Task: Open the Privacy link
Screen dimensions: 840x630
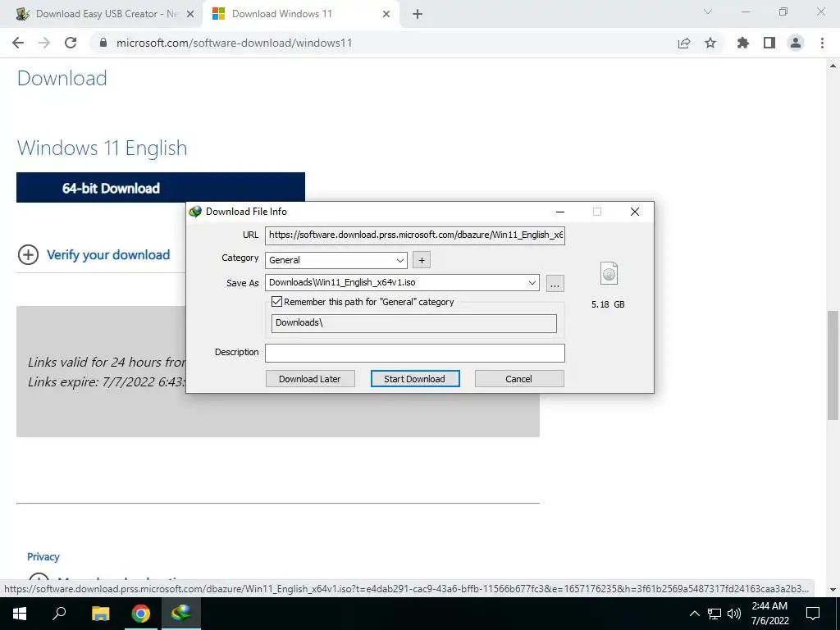Action: click(43, 557)
